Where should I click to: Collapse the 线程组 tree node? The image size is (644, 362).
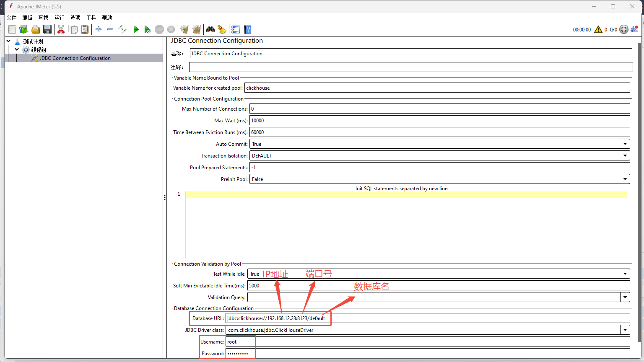pos(17,49)
